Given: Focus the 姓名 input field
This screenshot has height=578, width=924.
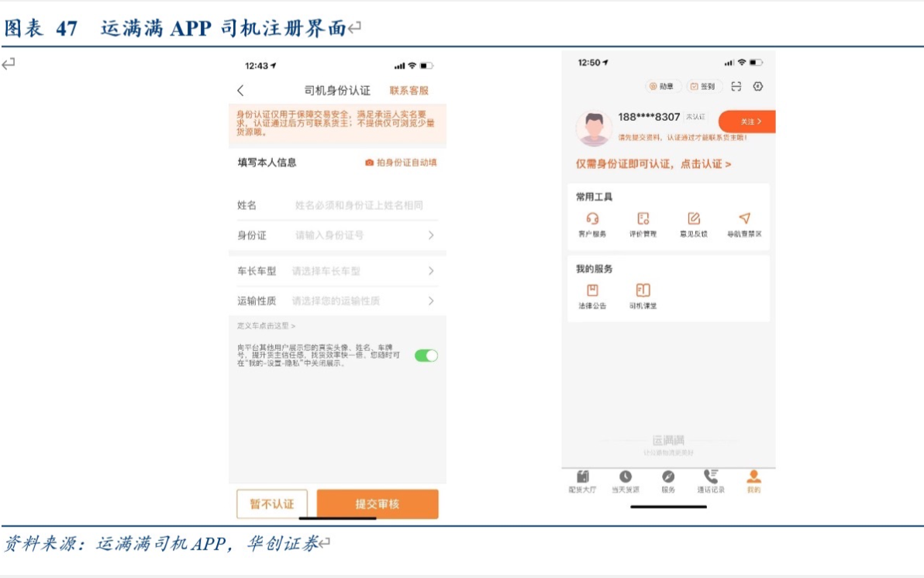Looking at the screenshot, I should coord(359,205).
